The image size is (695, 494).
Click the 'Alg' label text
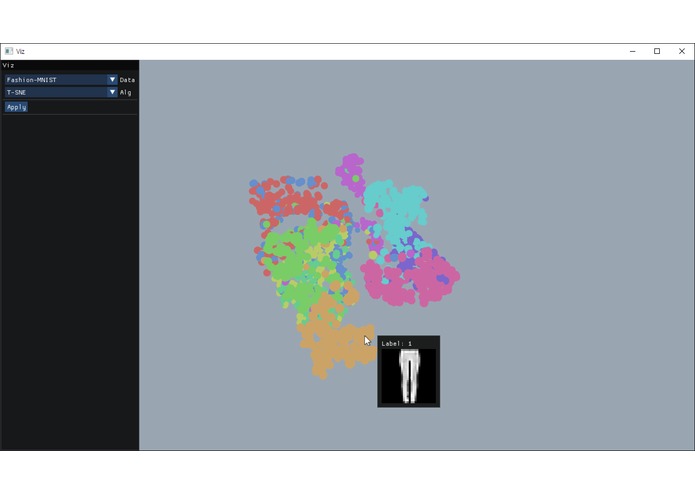pyautogui.click(x=125, y=92)
